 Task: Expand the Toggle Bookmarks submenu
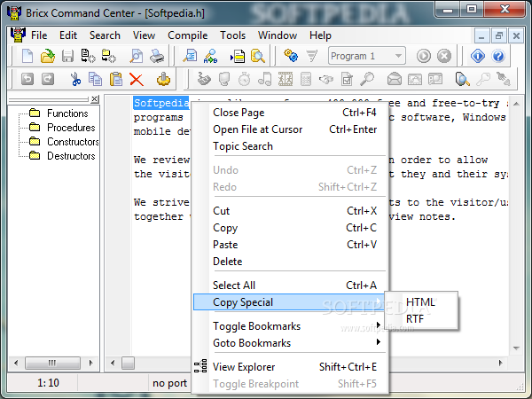[x=291, y=326]
